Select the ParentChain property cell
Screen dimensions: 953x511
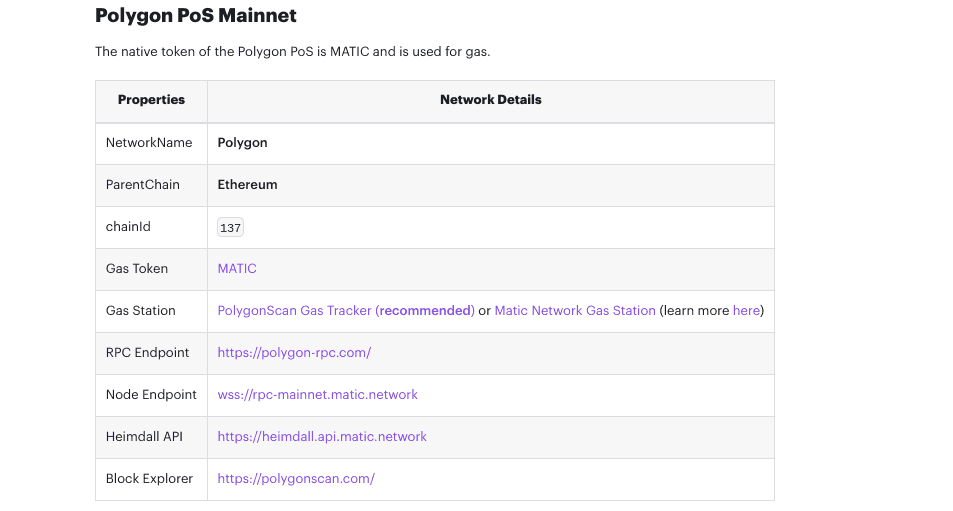[x=143, y=185]
